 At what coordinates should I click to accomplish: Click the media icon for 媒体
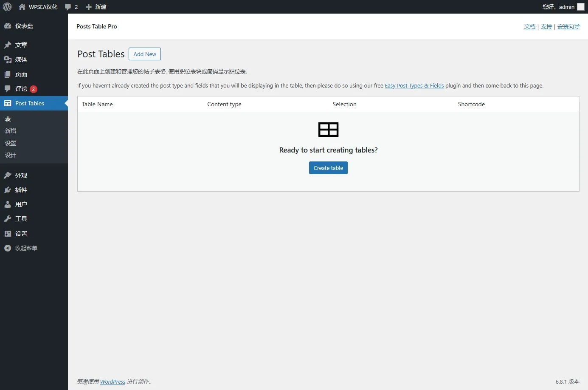click(x=8, y=59)
